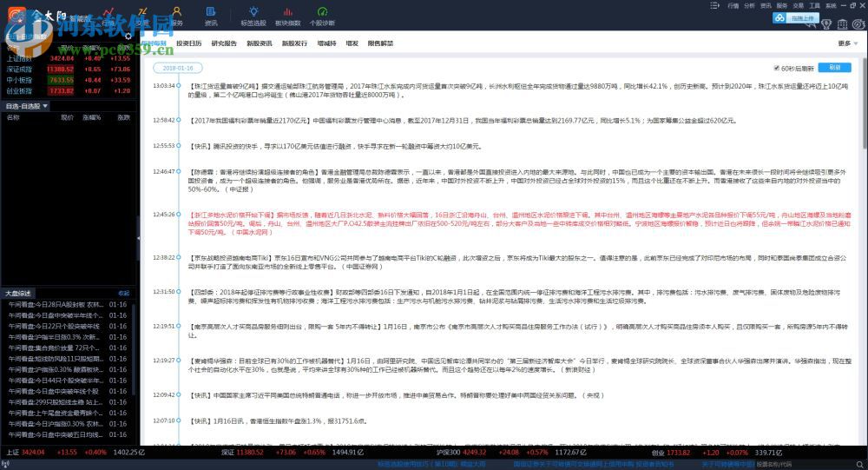The image size is (868, 470).
Task: Open the 系统 menu
Action: (x=831, y=5)
